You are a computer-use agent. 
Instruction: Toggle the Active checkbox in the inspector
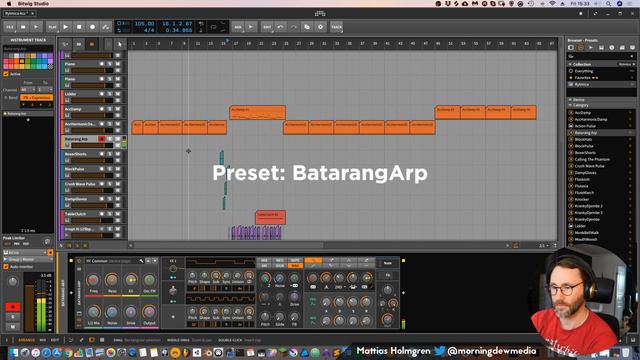pos(6,74)
